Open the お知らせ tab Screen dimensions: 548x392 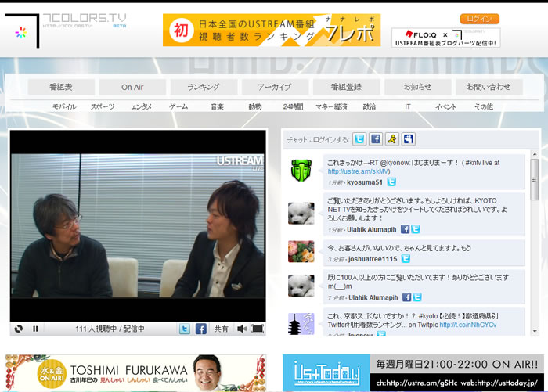click(x=417, y=87)
